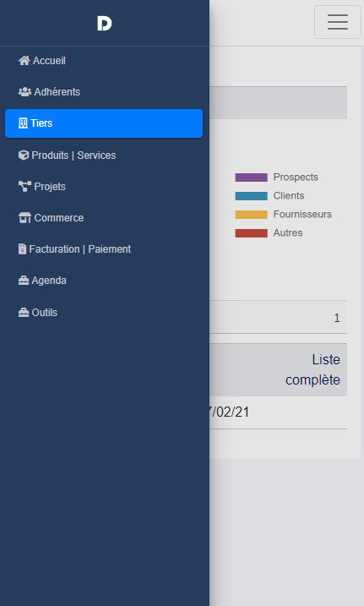Open the Liste complète link
The width and height of the screenshot is (364, 606).
click(312, 370)
